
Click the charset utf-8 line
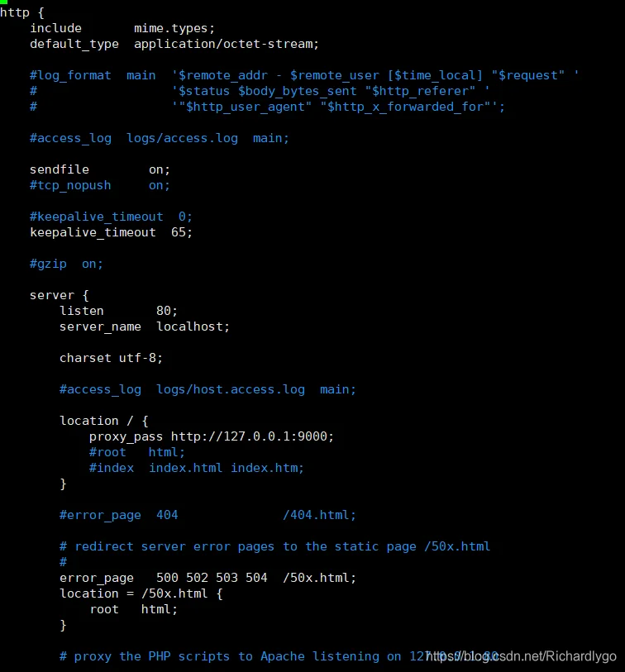[x=111, y=358]
